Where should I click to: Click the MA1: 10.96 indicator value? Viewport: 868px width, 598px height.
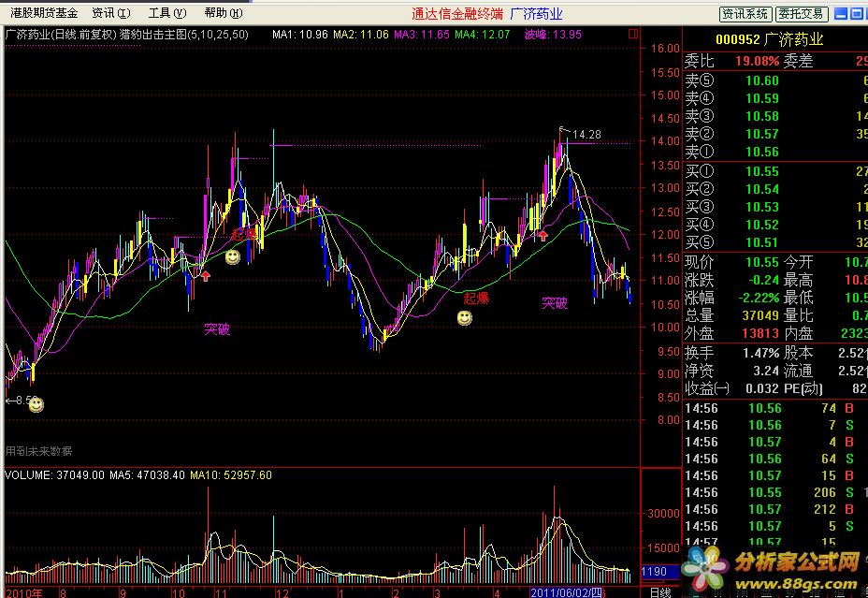tap(299, 35)
